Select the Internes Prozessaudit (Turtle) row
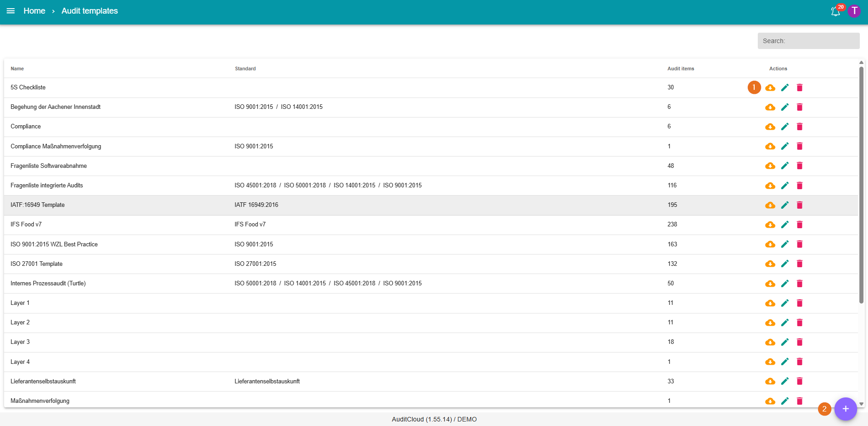868x426 pixels. pos(48,284)
